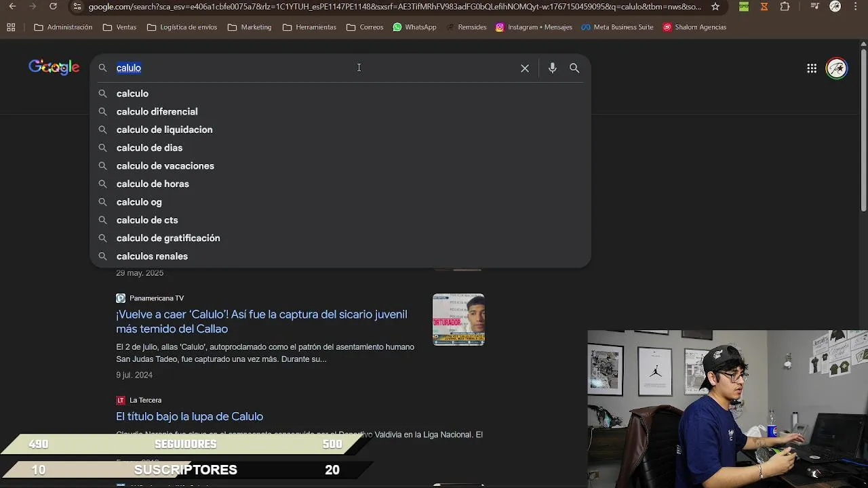Screen dimensions: 868x488
Task: Expand the Herramientas bookmark folder
Action: (309, 27)
